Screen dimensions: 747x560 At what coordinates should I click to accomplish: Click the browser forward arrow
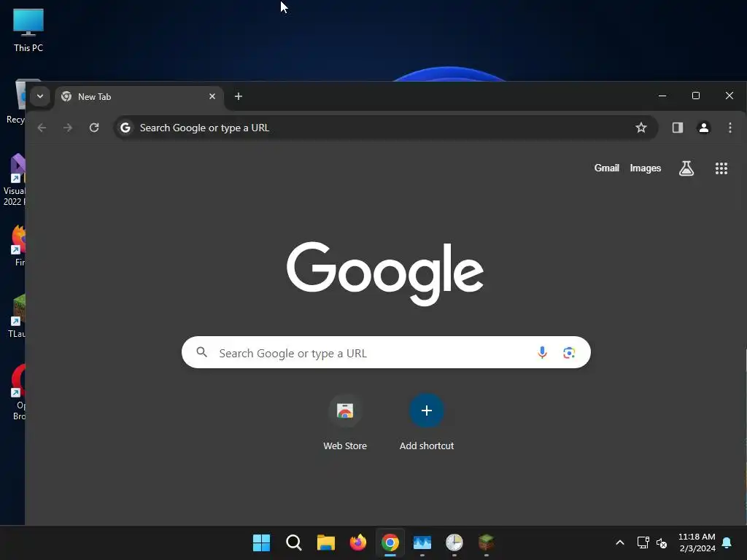[68, 128]
